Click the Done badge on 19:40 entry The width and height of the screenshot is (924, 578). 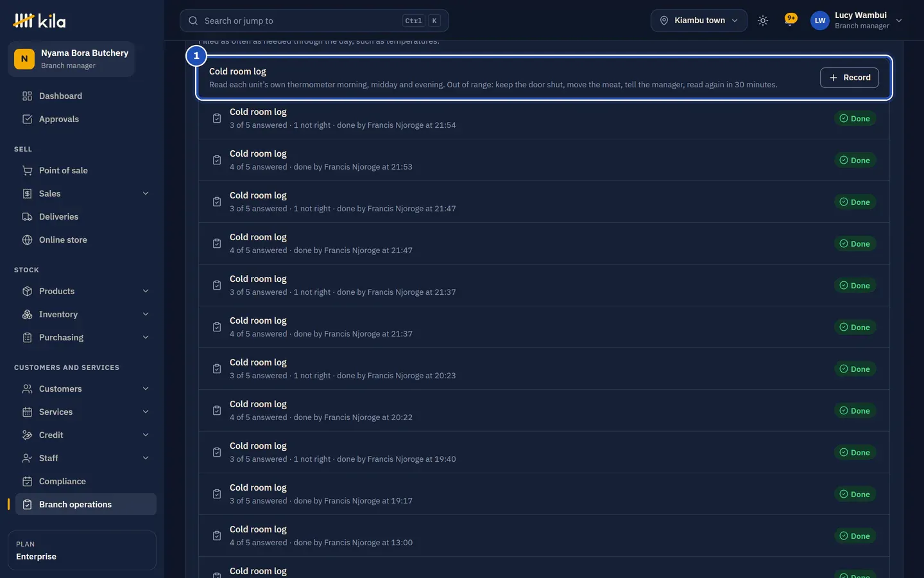tap(855, 452)
